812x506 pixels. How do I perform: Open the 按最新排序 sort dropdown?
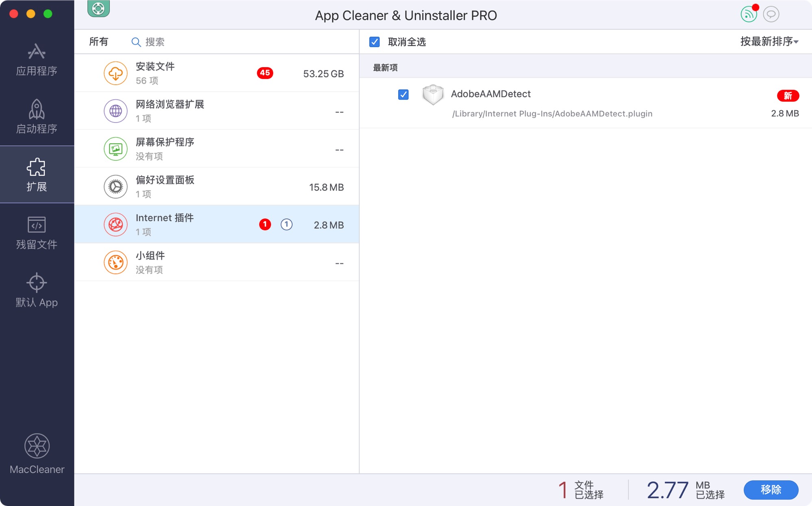click(x=769, y=41)
